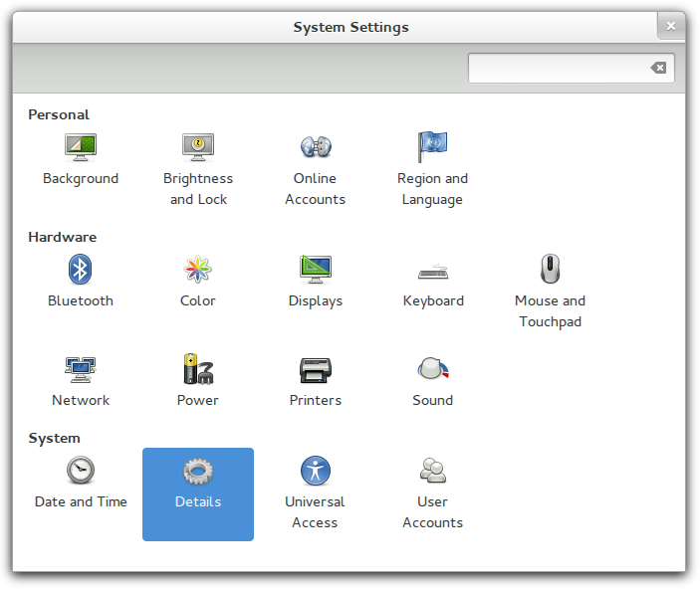
Task: Open Date and Time clock icon
Action: (81, 470)
